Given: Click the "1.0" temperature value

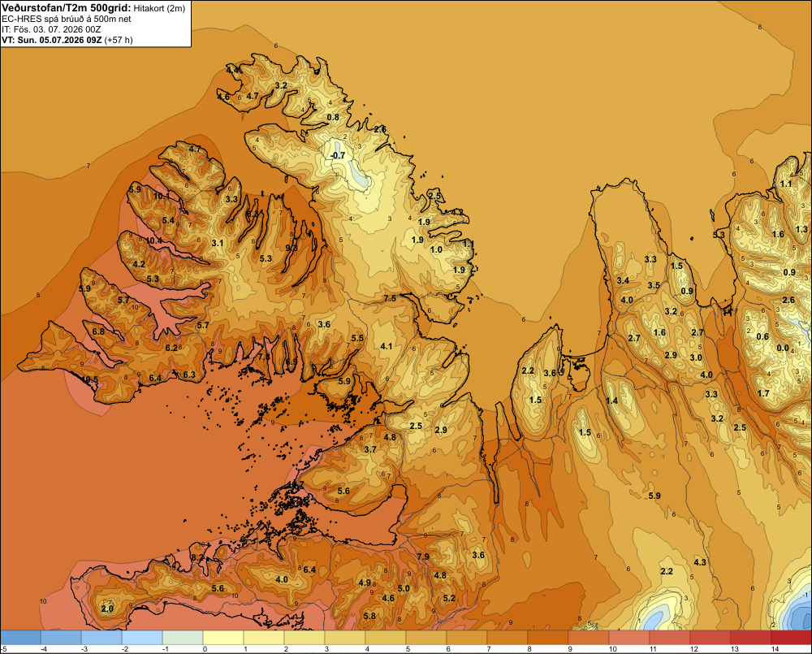Looking at the screenshot, I should 437,249.
